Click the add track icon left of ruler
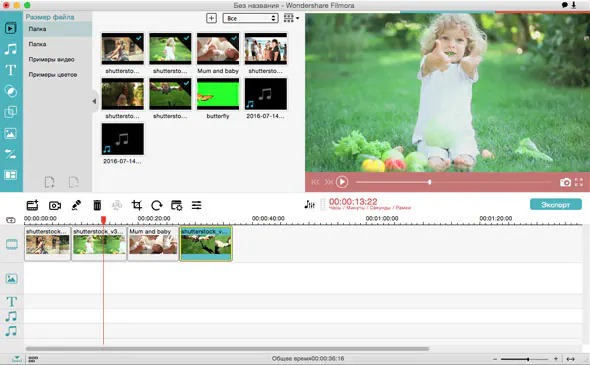 click(11, 220)
